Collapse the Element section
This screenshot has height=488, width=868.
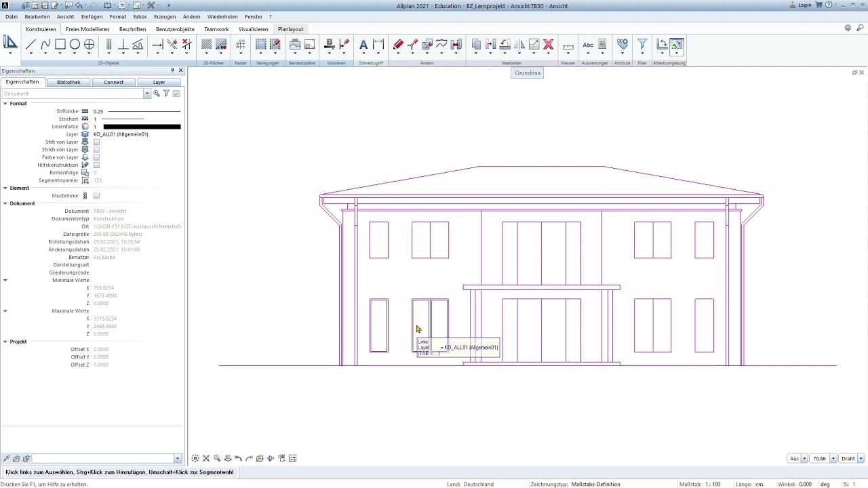5,188
